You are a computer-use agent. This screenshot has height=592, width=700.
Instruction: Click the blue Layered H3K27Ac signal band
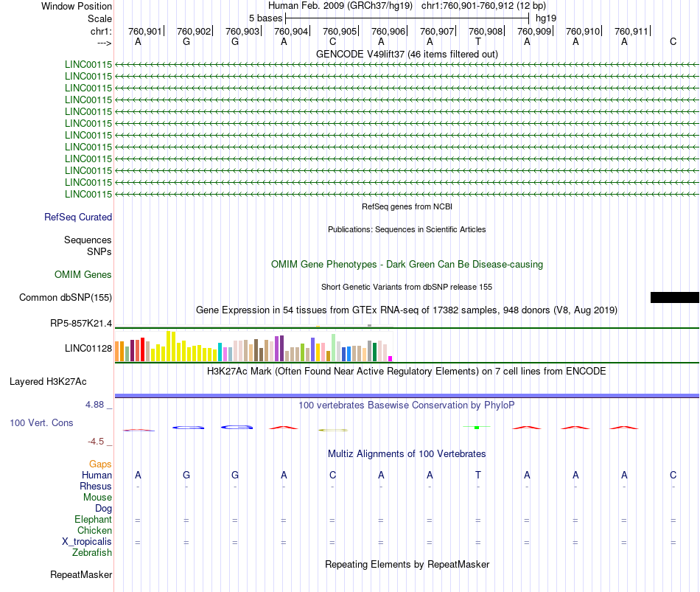(407, 395)
